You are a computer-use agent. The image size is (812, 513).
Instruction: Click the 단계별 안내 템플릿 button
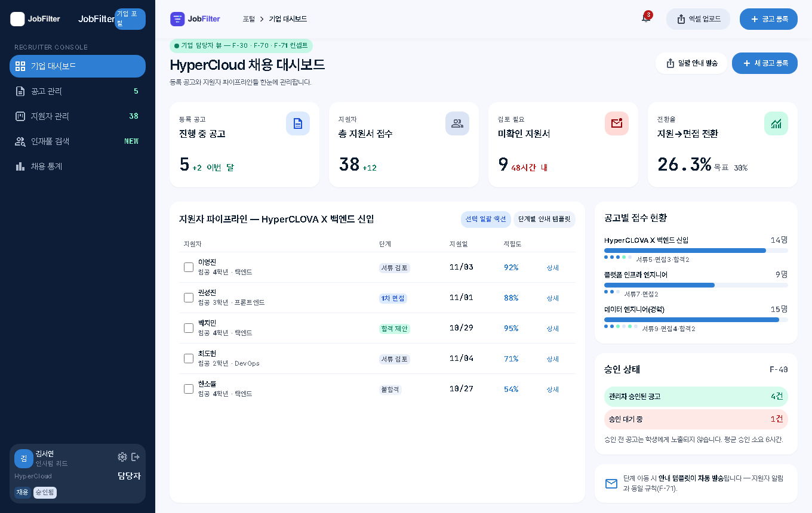[x=545, y=220]
